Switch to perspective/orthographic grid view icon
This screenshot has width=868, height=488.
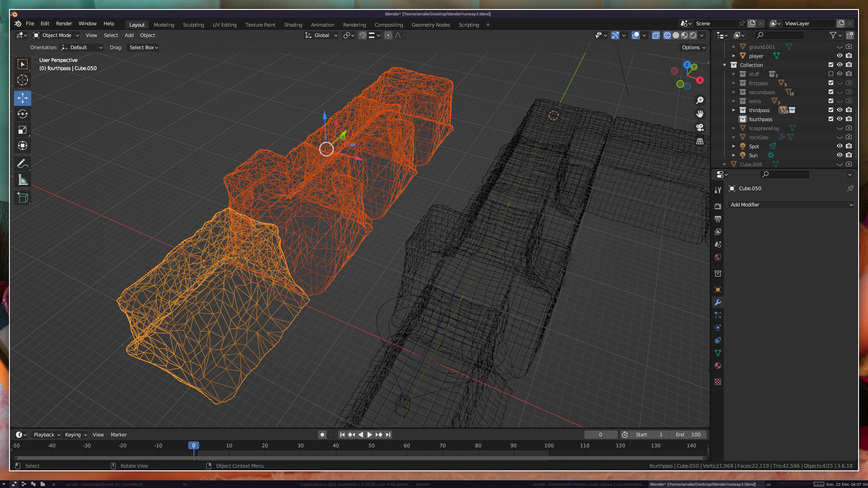tap(700, 141)
